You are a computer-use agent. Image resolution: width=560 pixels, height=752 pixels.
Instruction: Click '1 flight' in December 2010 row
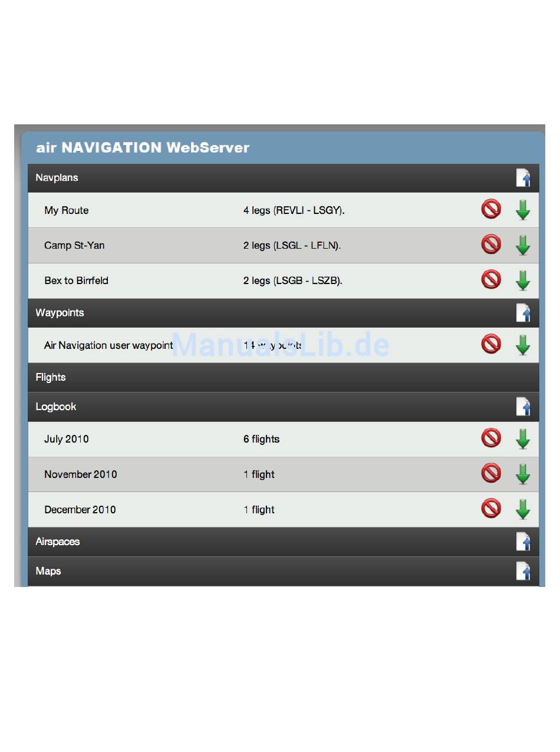tap(259, 510)
